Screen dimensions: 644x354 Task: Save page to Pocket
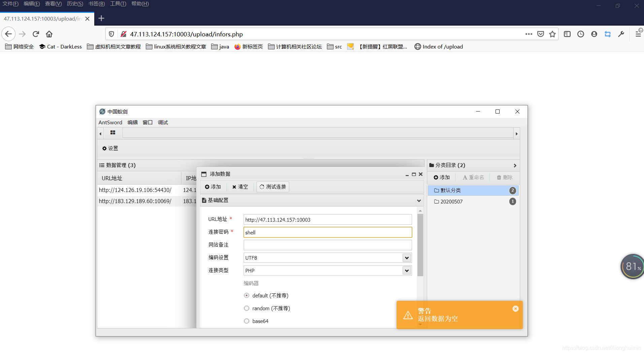click(541, 34)
